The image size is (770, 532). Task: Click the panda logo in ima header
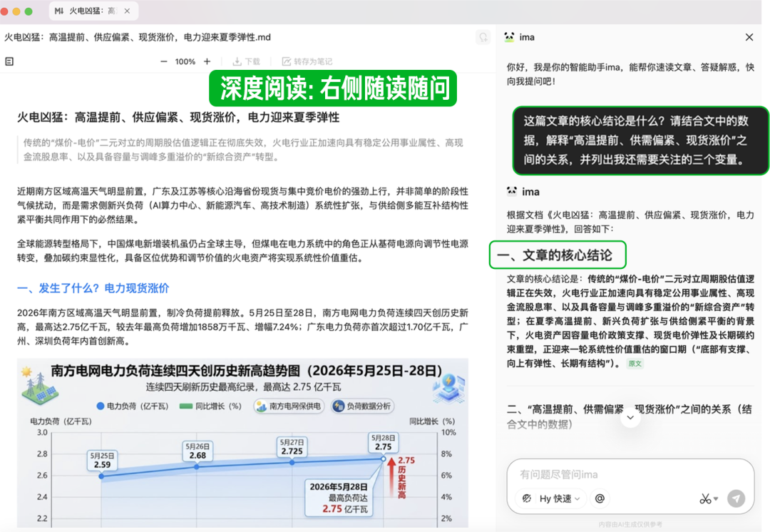pos(509,37)
